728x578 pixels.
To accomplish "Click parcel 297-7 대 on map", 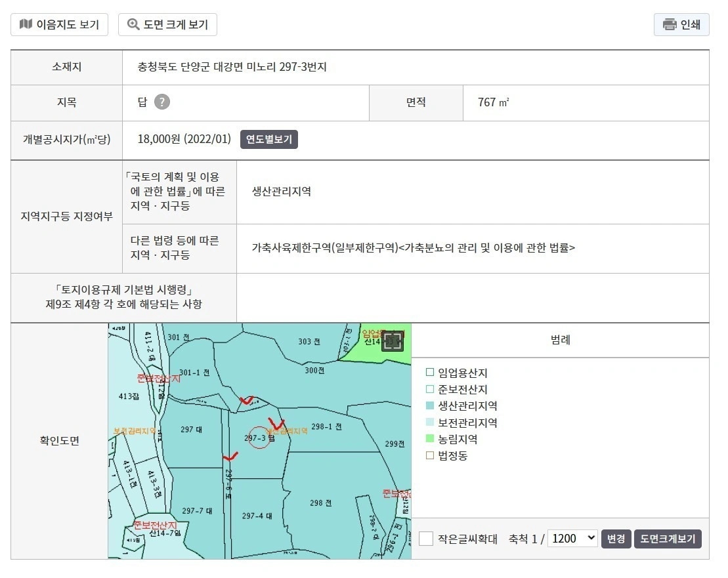I will [x=198, y=510].
